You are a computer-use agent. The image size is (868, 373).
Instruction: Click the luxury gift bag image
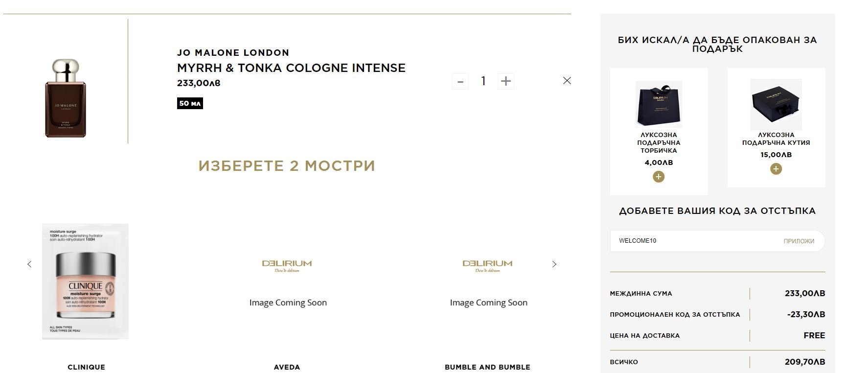(658, 104)
